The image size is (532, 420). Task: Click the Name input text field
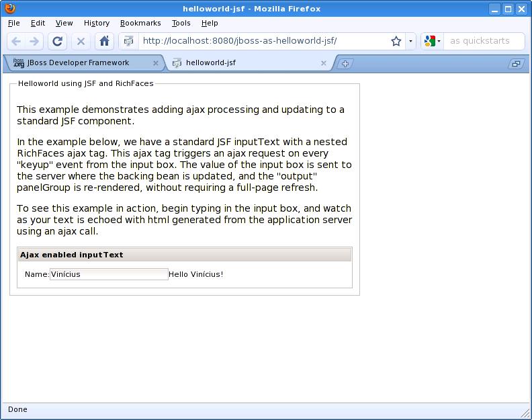pos(109,274)
